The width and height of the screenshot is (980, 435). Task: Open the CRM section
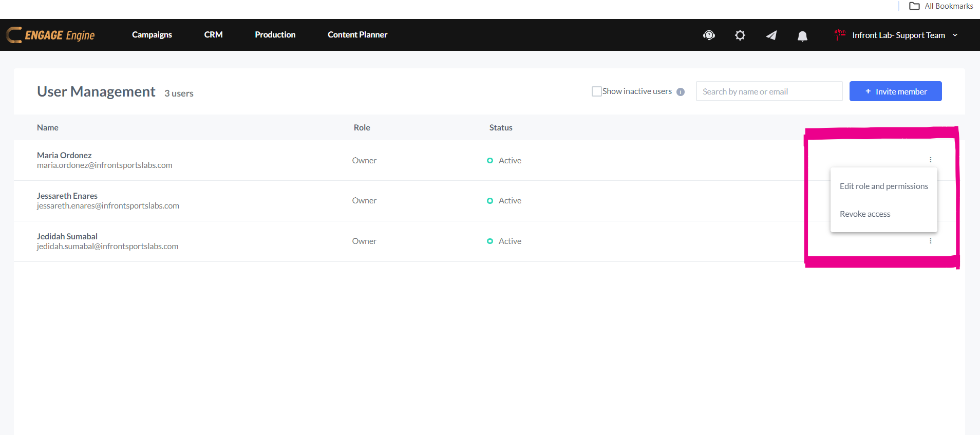click(213, 35)
